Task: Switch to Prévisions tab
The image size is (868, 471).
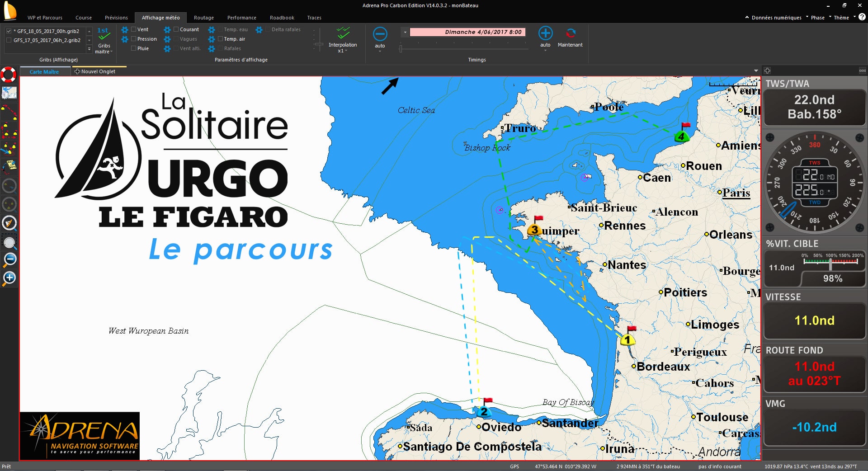Action: pos(116,18)
